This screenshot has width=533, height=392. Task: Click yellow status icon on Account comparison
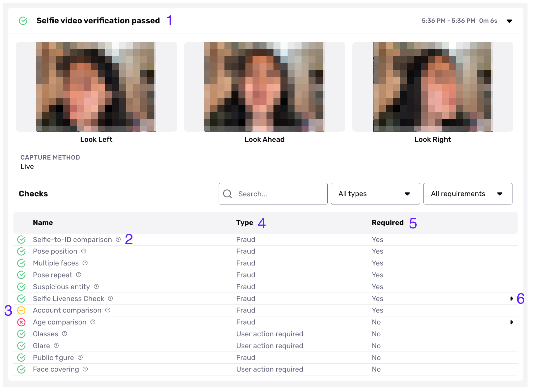point(21,310)
